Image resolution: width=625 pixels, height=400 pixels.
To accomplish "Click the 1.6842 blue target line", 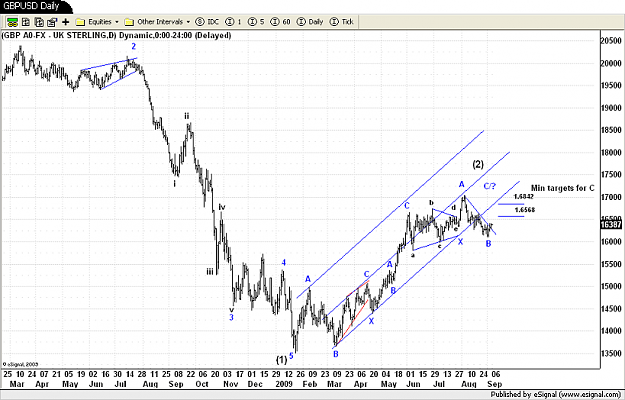I will click(511, 204).
